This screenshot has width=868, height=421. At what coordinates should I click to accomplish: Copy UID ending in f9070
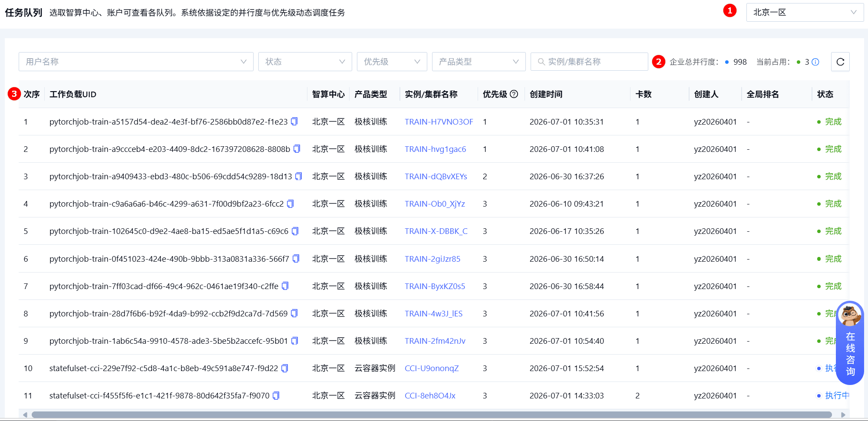coord(276,395)
